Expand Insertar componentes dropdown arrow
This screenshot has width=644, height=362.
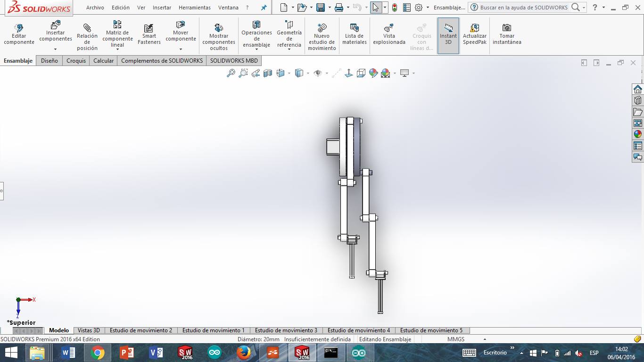(x=55, y=49)
